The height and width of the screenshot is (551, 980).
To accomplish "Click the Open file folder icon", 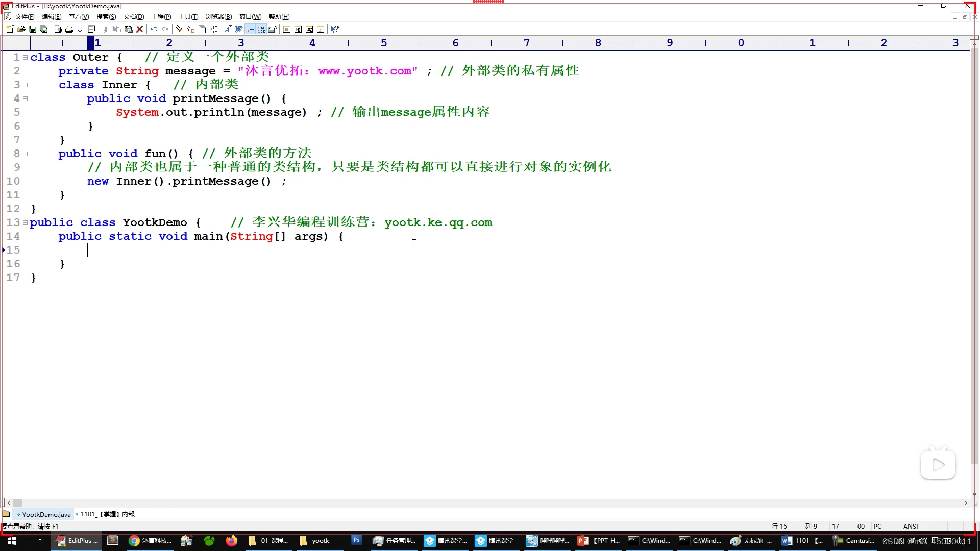I will 21,29.
